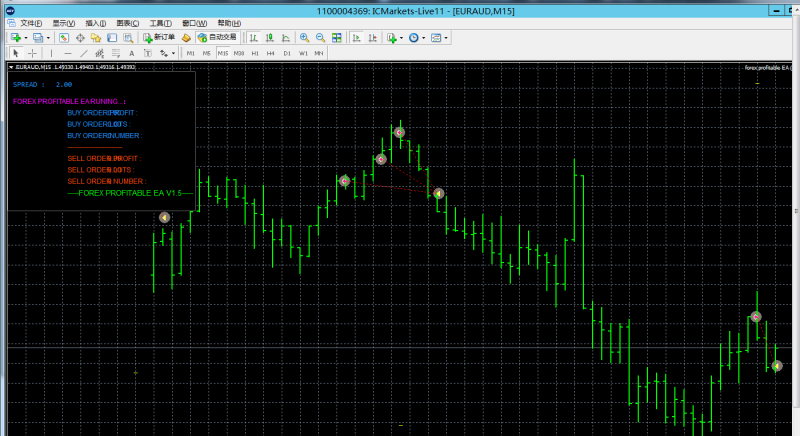800x436 pixels.
Task: Open the New Chart toolbar icon
Action: tap(16, 38)
